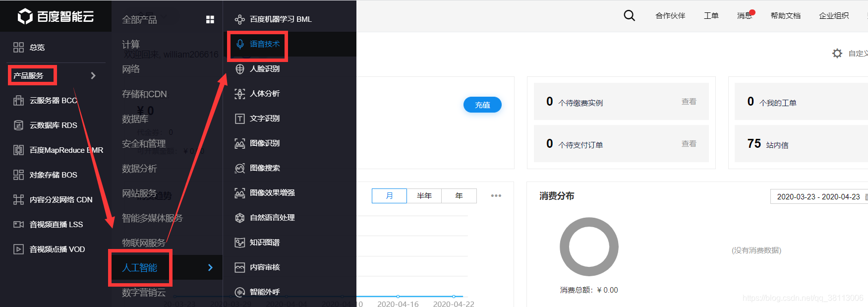Open the three-dots more options menu
The image size is (868, 307).
tap(496, 196)
